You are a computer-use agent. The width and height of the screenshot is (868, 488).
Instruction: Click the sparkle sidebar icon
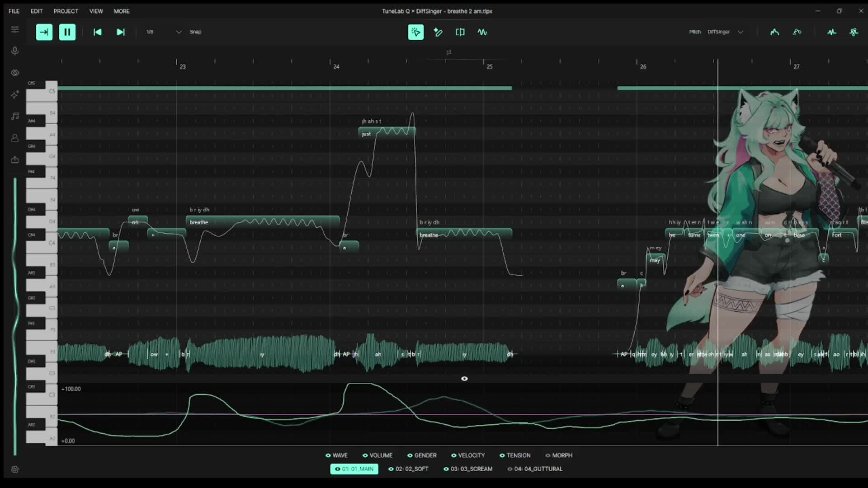[15, 94]
